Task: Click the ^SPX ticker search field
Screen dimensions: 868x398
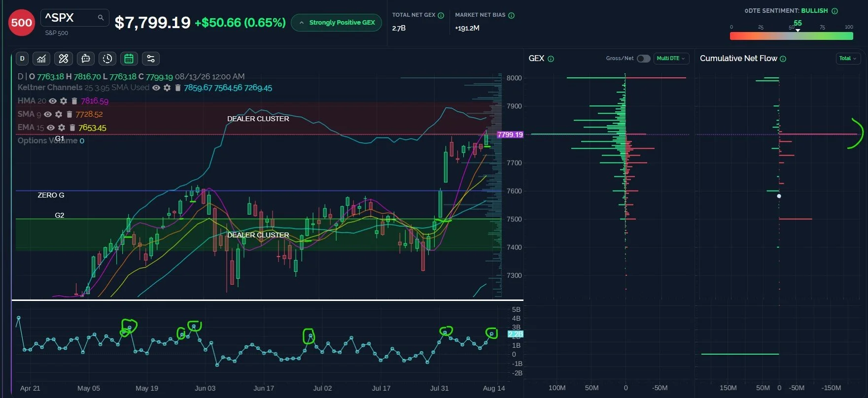Action: 75,18
